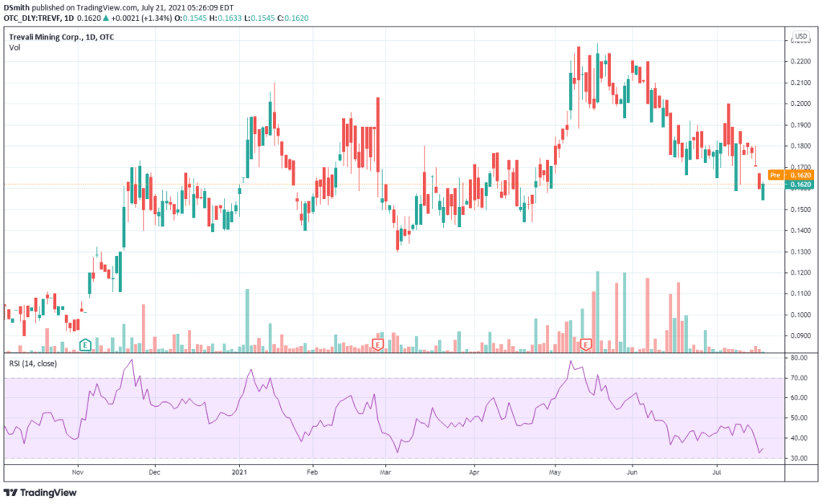Click the green earnings E marker near November
Image resolution: width=822 pixels, height=504 pixels.
pos(85,345)
